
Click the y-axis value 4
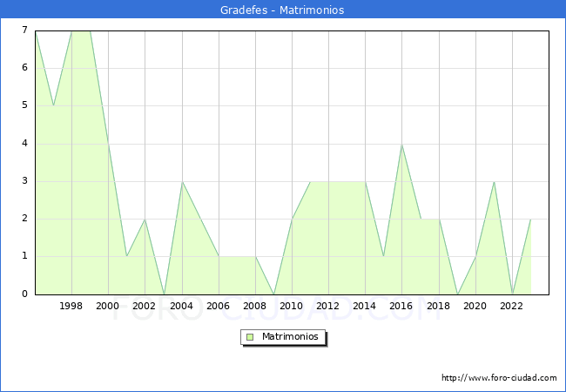point(24,144)
